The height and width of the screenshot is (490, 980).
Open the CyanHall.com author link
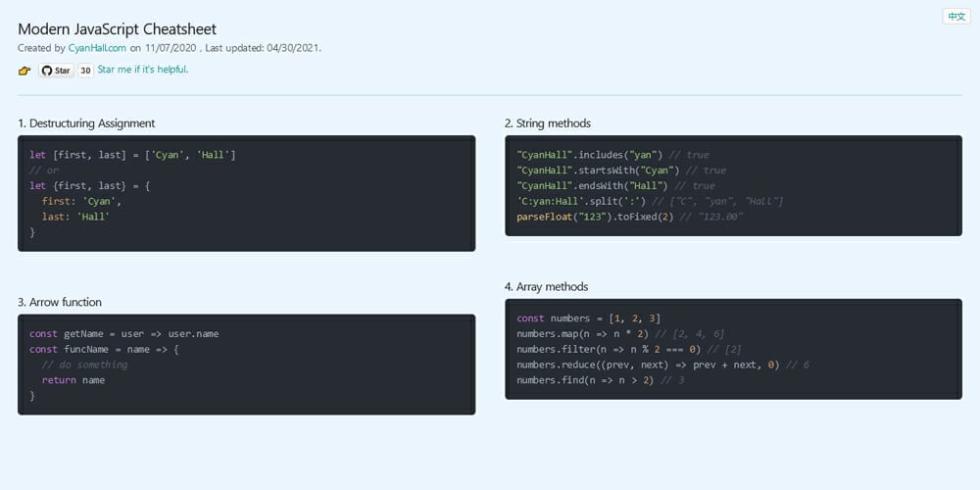[x=97, y=47]
